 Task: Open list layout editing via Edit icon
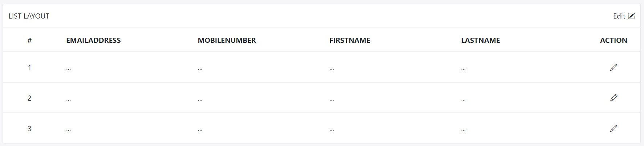631,16
